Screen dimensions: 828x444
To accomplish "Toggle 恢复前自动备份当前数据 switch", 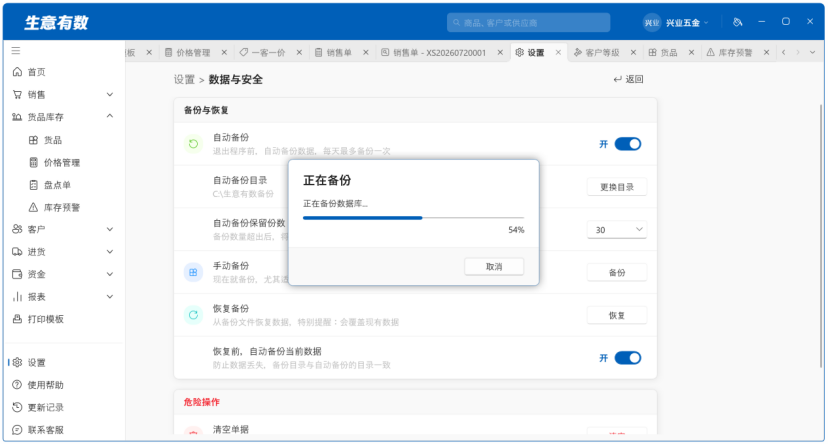I will pyautogui.click(x=628, y=358).
